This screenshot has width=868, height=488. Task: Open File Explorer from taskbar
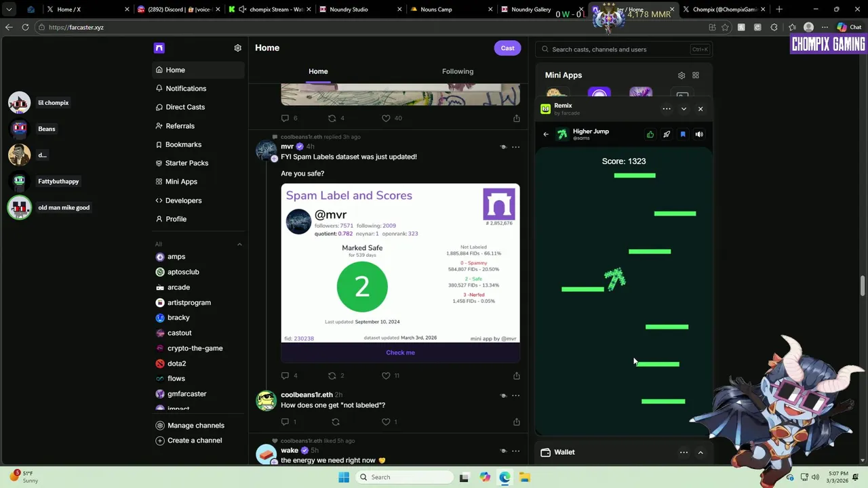pyautogui.click(x=524, y=477)
